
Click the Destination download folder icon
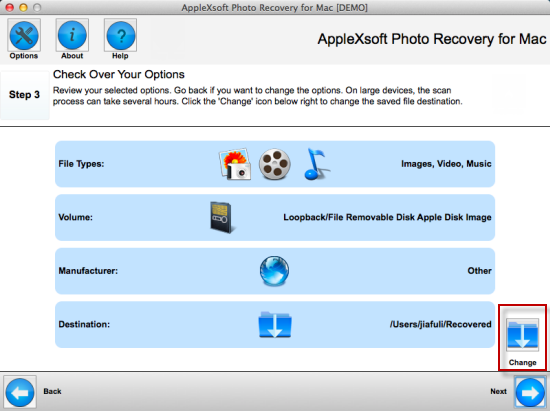275,324
